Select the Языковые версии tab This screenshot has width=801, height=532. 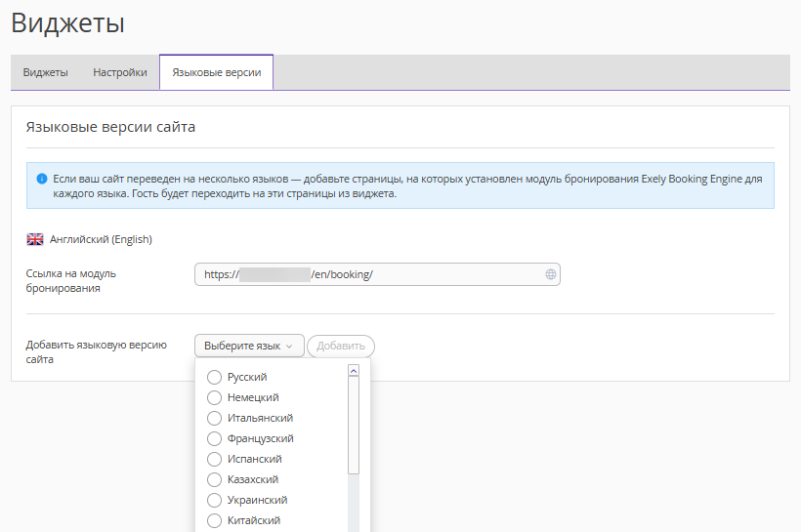tap(217, 72)
